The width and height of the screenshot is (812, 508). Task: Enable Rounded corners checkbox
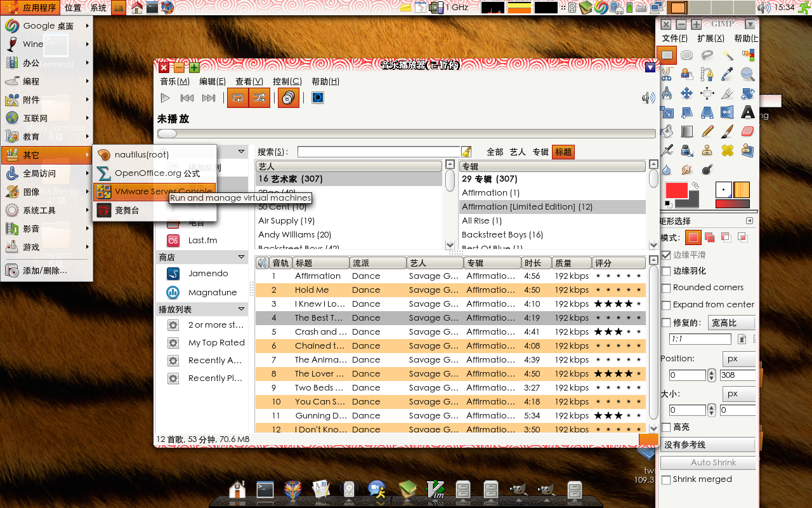pyautogui.click(x=666, y=288)
